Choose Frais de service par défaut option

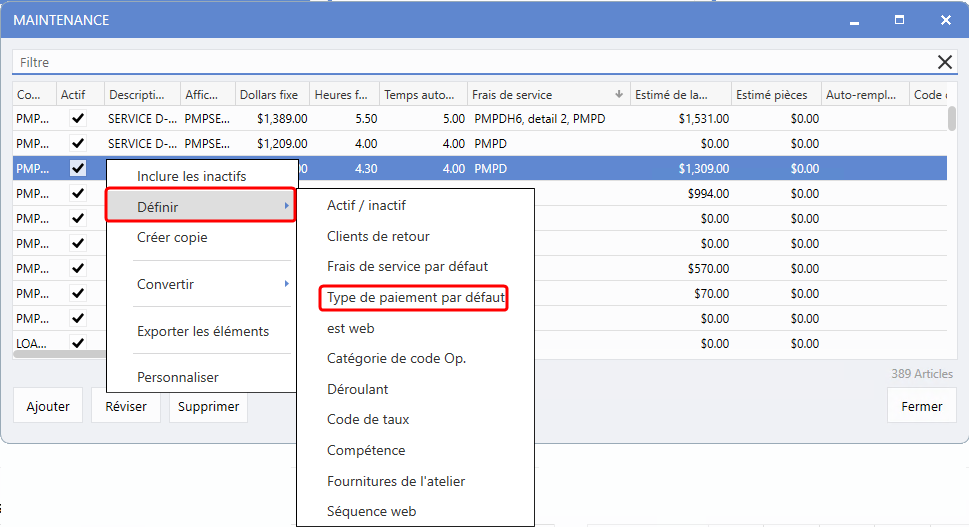pos(407,266)
